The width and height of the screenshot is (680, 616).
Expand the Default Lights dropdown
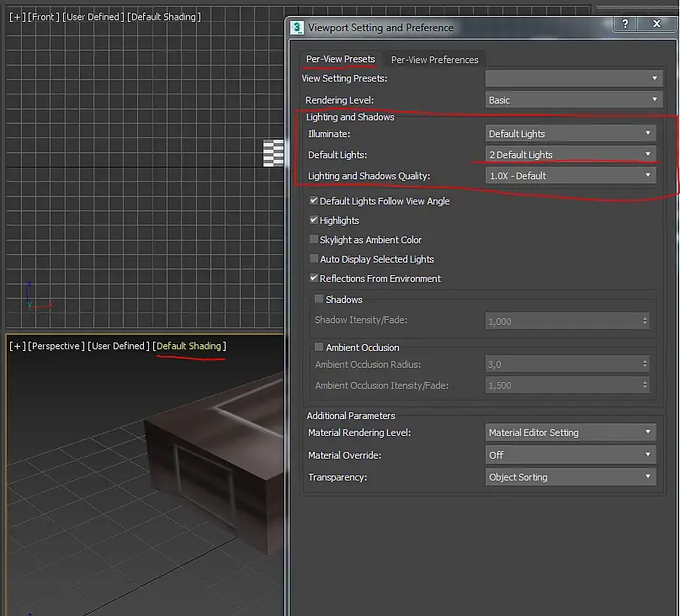coord(571,155)
